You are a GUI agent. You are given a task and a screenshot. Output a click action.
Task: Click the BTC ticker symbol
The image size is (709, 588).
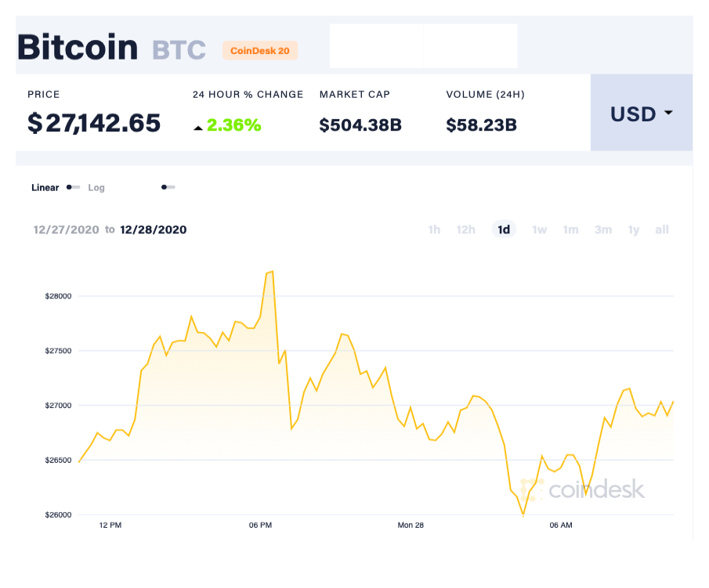tap(176, 49)
